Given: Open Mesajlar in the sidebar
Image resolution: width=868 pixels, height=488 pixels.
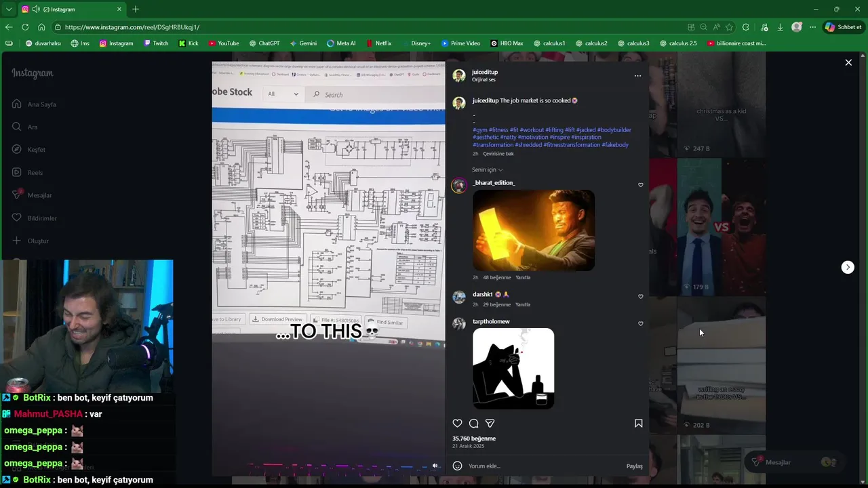Looking at the screenshot, I should (x=32, y=195).
